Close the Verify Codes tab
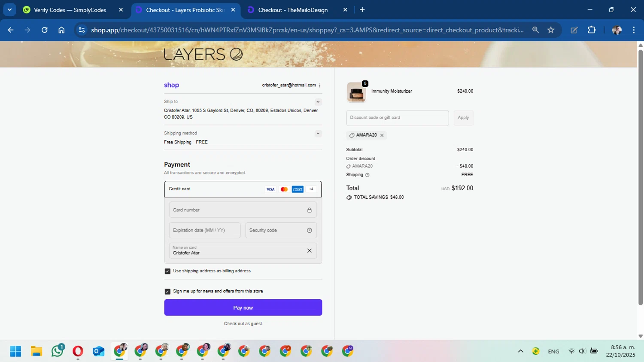644x362 pixels. click(121, 10)
